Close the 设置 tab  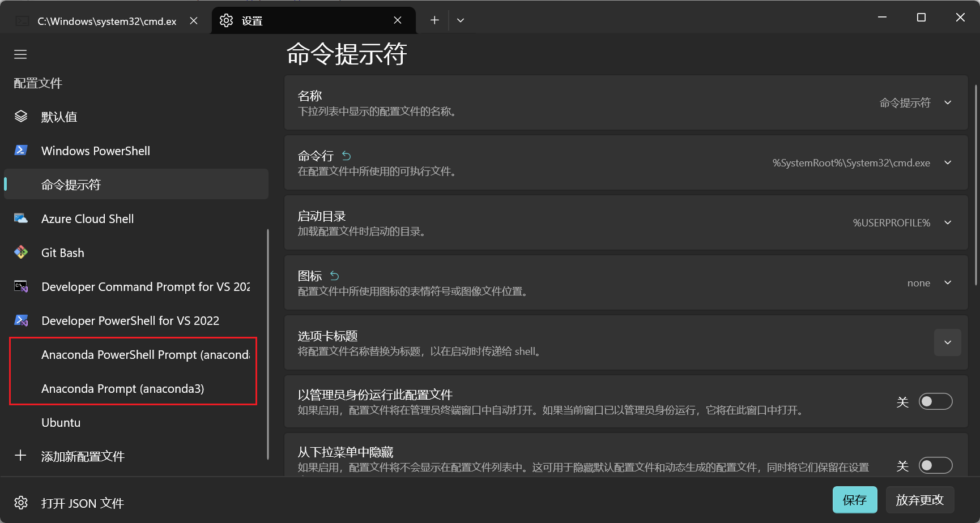click(398, 20)
